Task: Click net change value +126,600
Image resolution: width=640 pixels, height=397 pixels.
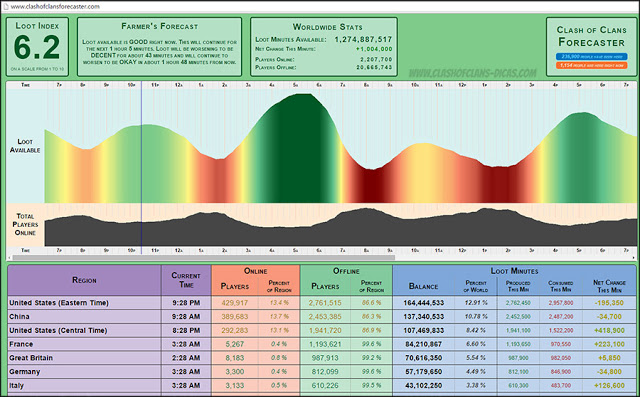Action: [609, 386]
